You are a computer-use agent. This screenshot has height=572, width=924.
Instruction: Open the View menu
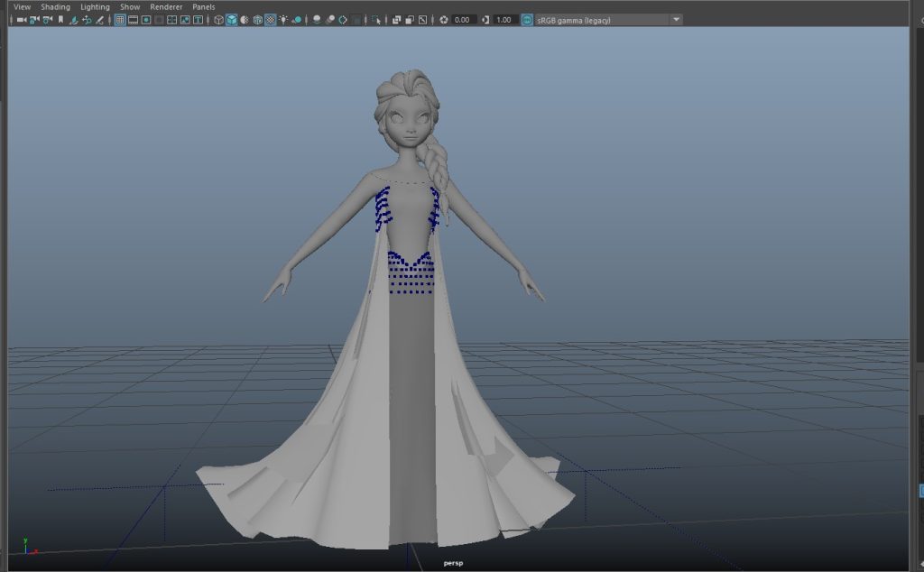click(x=22, y=7)
